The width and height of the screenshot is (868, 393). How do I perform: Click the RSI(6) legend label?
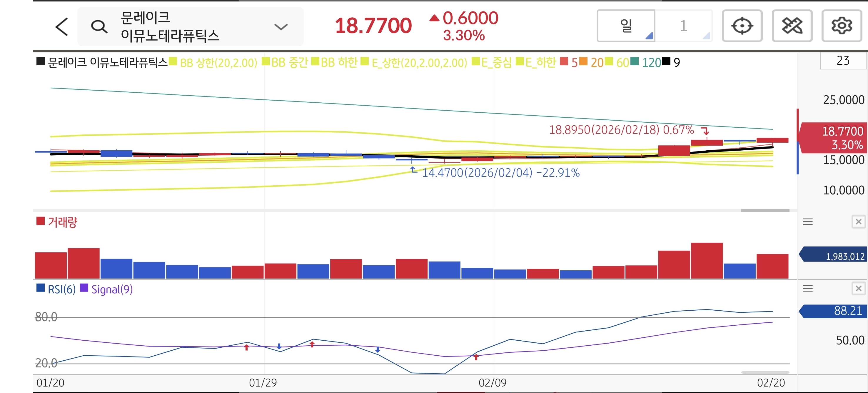click(x=61, y=289)
